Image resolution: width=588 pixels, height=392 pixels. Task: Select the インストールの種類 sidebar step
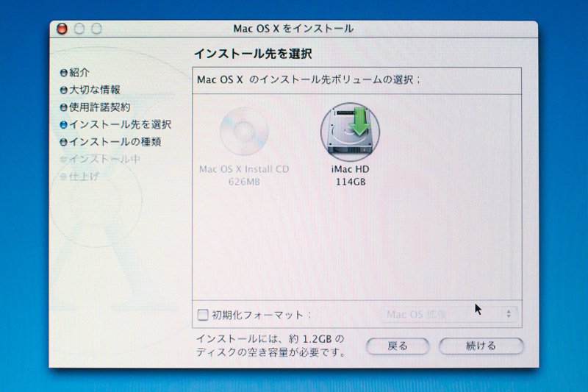point(111,141)
